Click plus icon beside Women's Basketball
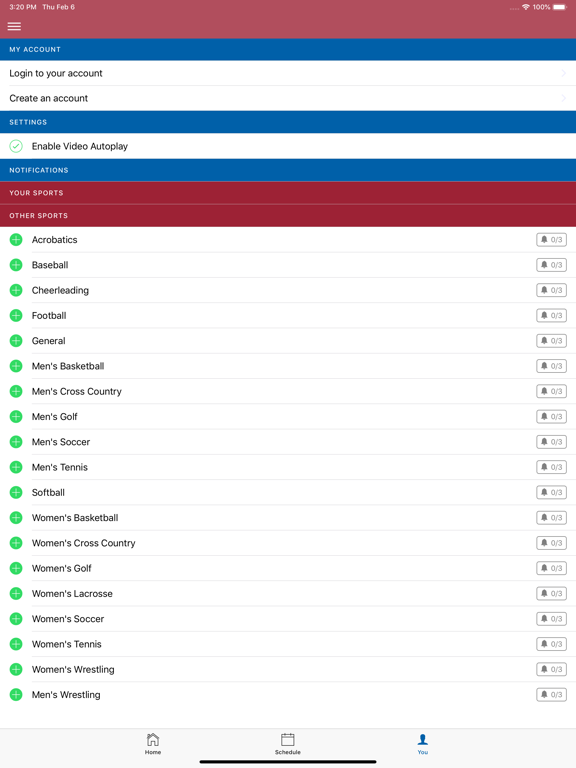The height and width of the screenshot is (768, 576). coord(16,518)
